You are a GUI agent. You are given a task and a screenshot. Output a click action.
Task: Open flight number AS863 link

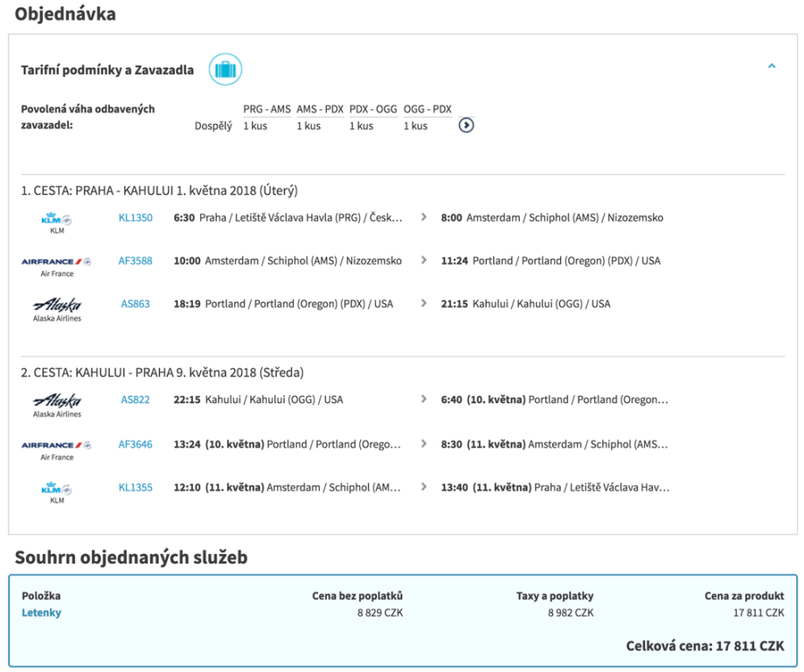click(135, 304)
